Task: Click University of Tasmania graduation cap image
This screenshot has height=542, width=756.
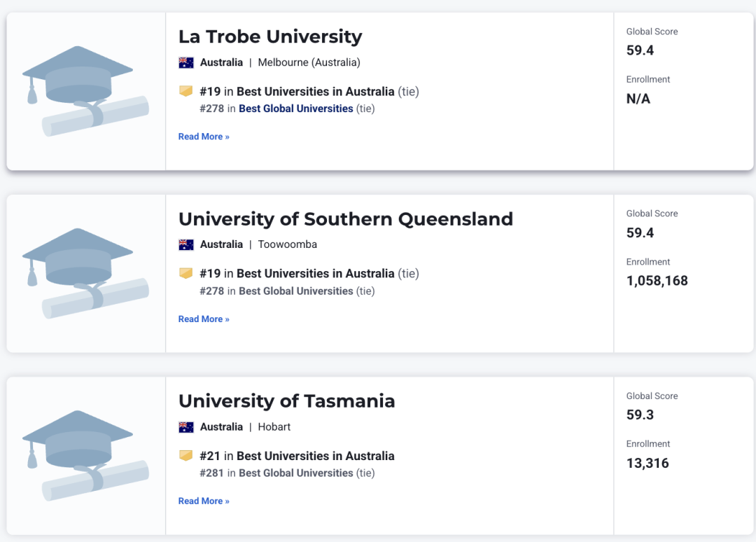Action: 86,456
